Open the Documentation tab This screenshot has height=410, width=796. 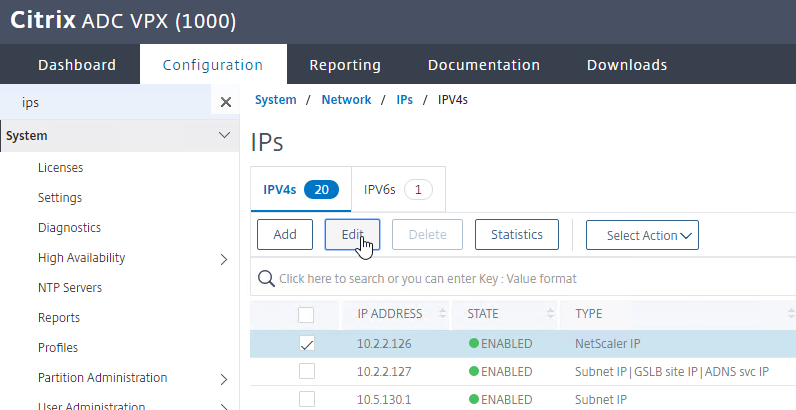tap(484, 65)
